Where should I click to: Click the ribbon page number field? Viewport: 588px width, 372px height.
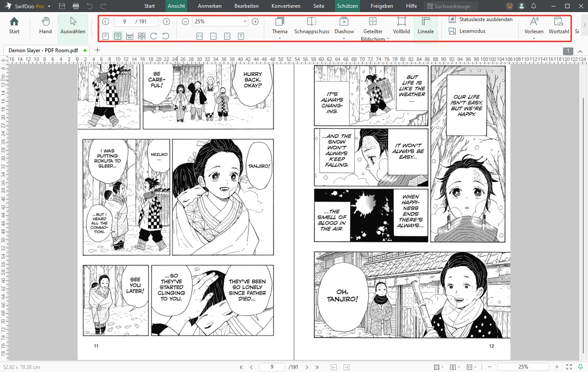tap(125, 22)
